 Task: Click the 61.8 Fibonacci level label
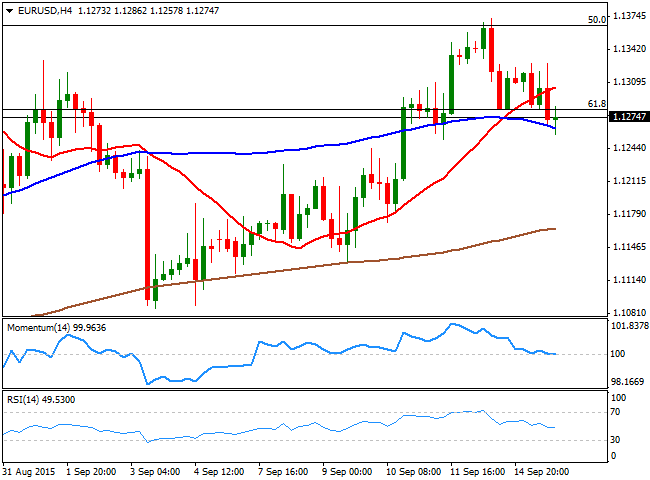tap(597, 104)
